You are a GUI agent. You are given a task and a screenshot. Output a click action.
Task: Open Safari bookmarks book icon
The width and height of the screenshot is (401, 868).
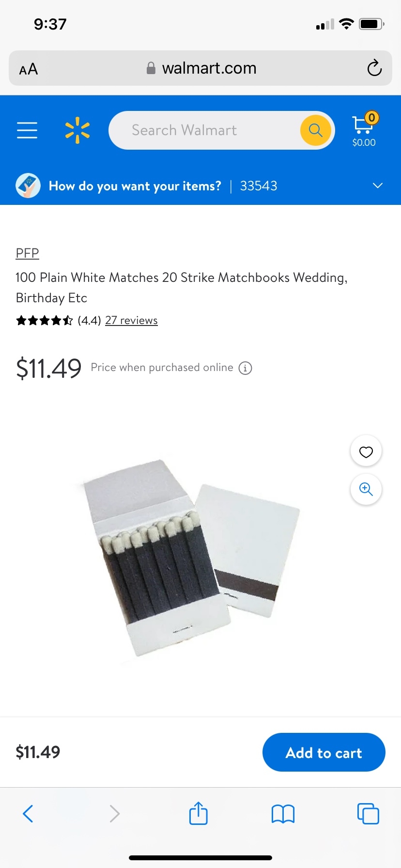coord(283,814)
